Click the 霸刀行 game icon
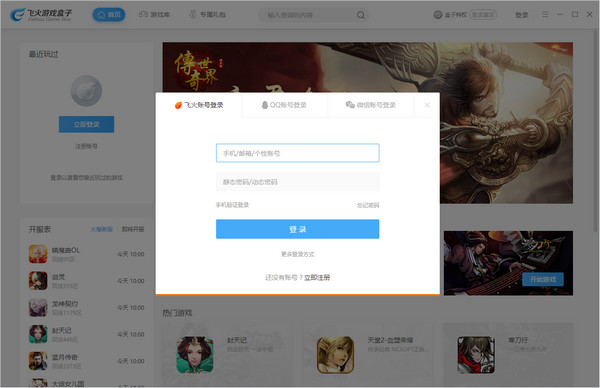 476,355
